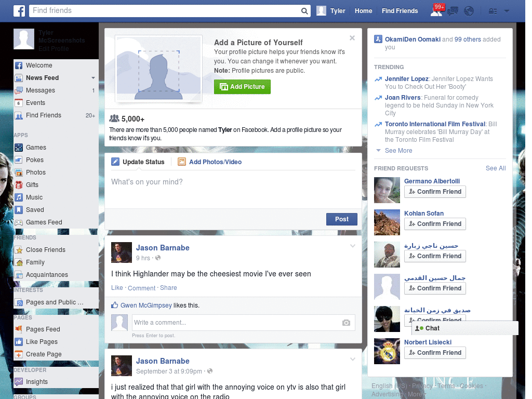532x399 pixels.
Task: Click Edit Profile under profile name
Action: tap(54, 48)
